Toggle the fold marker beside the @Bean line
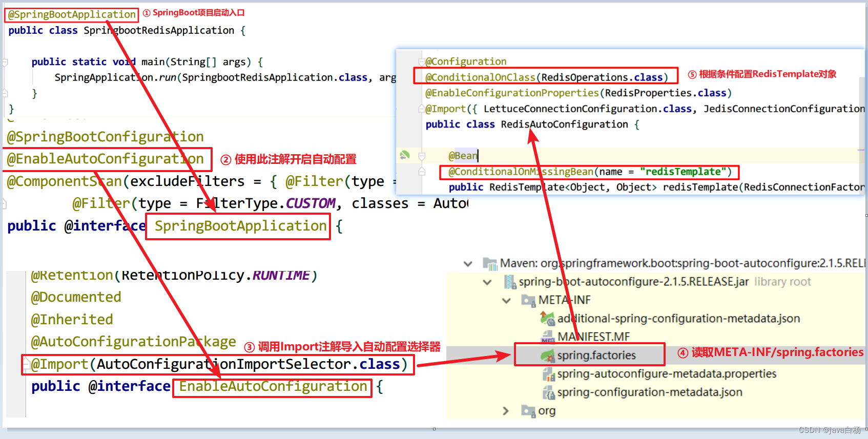Image resolution: width=868 pixels, height=439 pixels. (422, 156)
